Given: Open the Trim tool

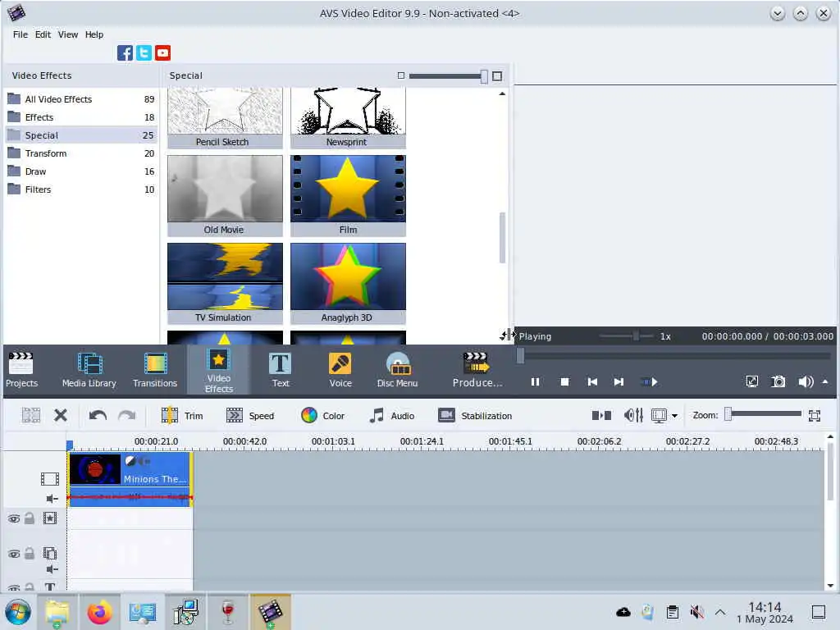Looking at the screenshot, I should pos(182,416).
